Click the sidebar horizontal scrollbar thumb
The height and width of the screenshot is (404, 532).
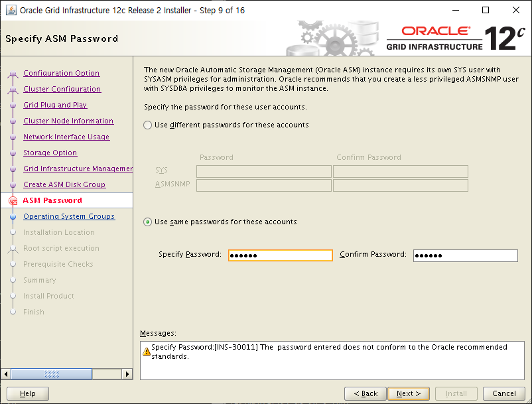pos(52,374)
